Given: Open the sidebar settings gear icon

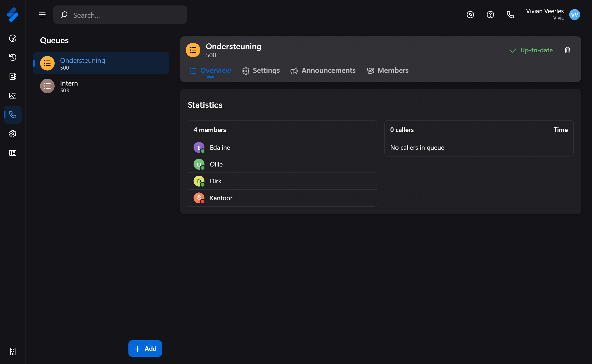Looking at the screenshot, I should 13,134.
